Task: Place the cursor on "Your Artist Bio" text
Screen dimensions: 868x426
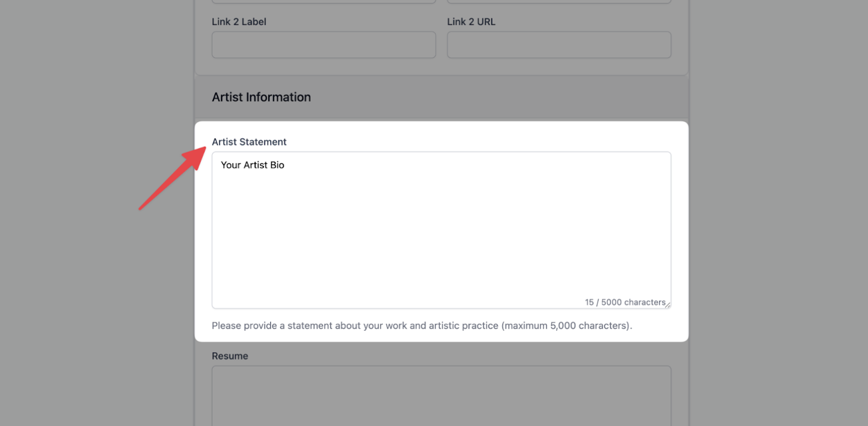Action: click(x=252, y=165)
